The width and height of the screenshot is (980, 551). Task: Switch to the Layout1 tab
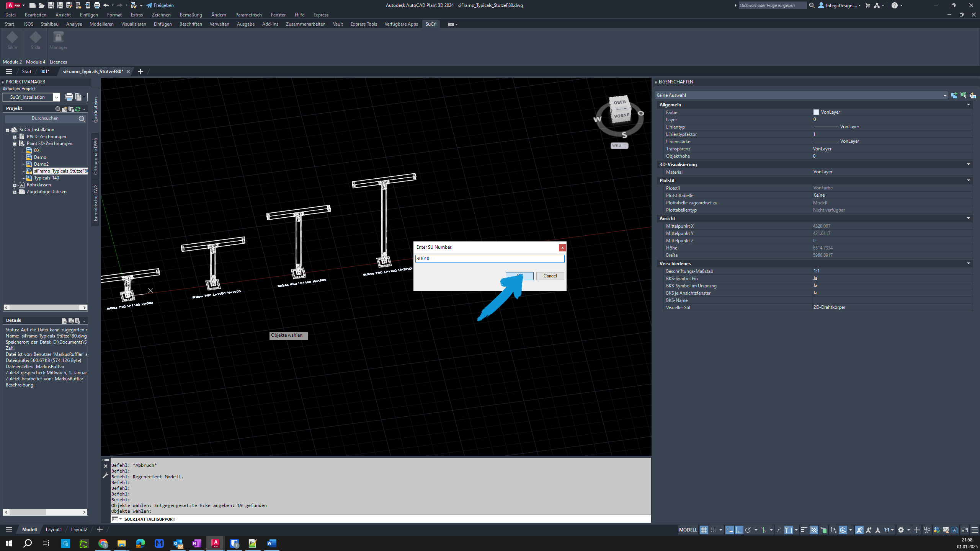tap(54, 530)
